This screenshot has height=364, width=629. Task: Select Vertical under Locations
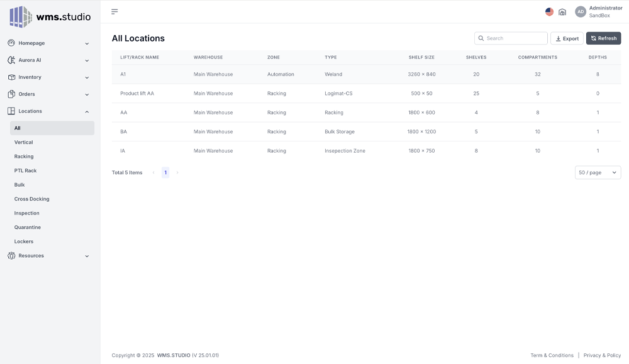coord(24,143)
